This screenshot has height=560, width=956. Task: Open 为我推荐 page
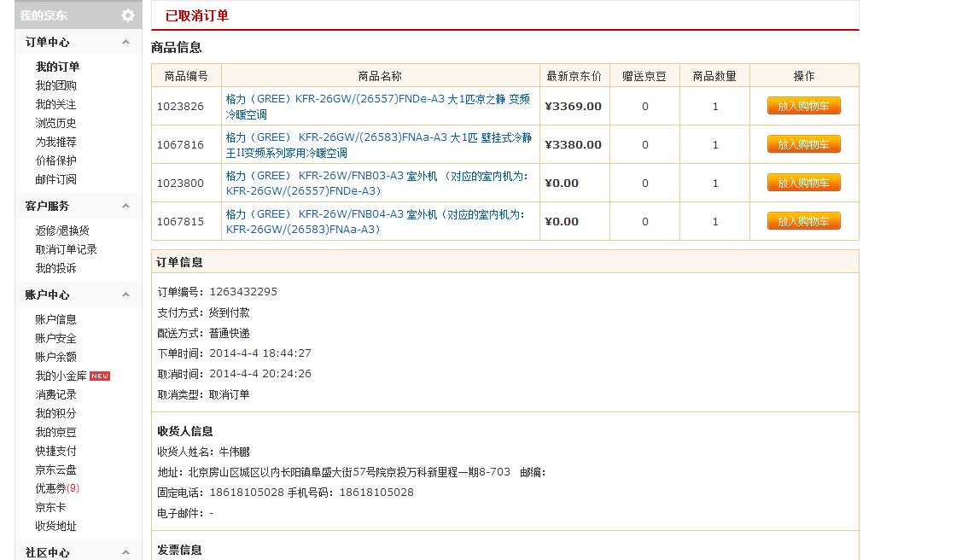(56, 143)
